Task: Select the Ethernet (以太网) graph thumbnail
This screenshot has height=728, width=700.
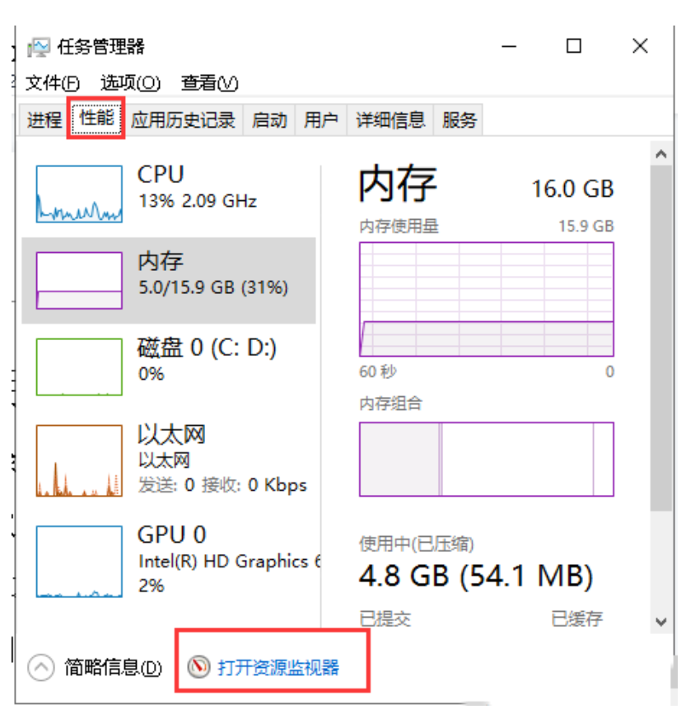Action: click(79, 460)
